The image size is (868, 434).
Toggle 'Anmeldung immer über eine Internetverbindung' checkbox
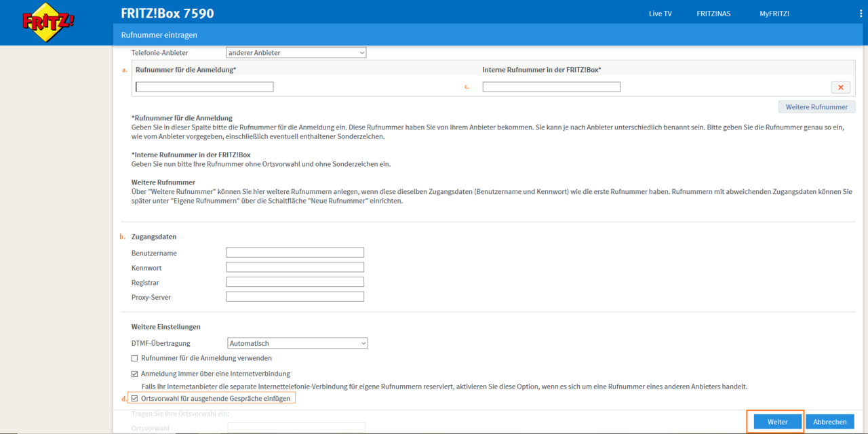(x=134, y=374)
